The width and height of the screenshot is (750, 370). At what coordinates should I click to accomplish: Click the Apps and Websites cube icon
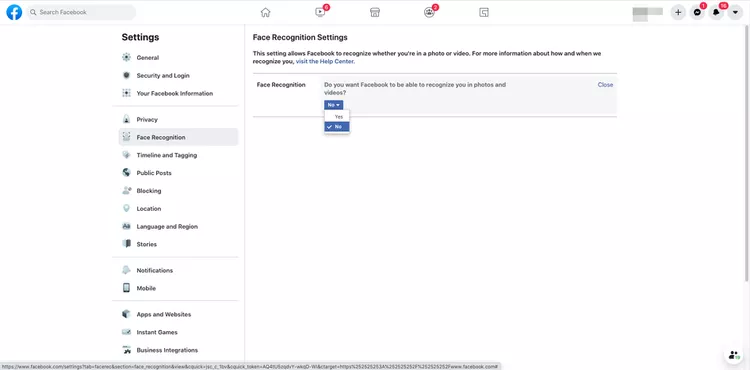126,314
